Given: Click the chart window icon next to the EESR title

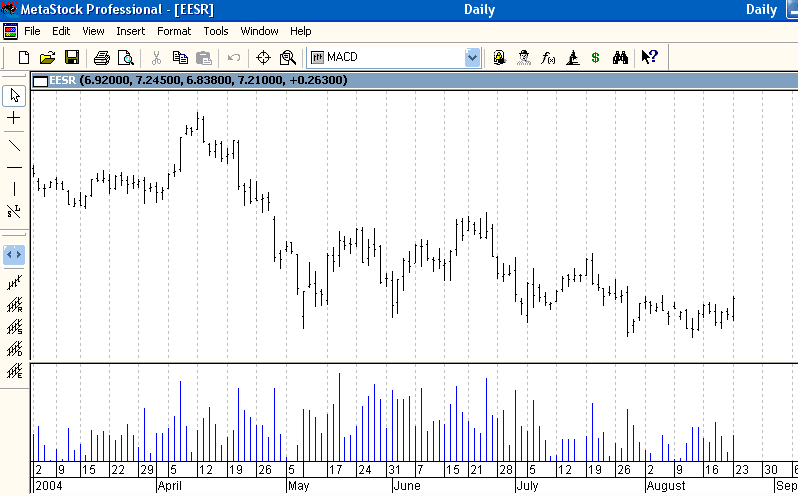Looking at the screenshot, I should tap(40, 81).
